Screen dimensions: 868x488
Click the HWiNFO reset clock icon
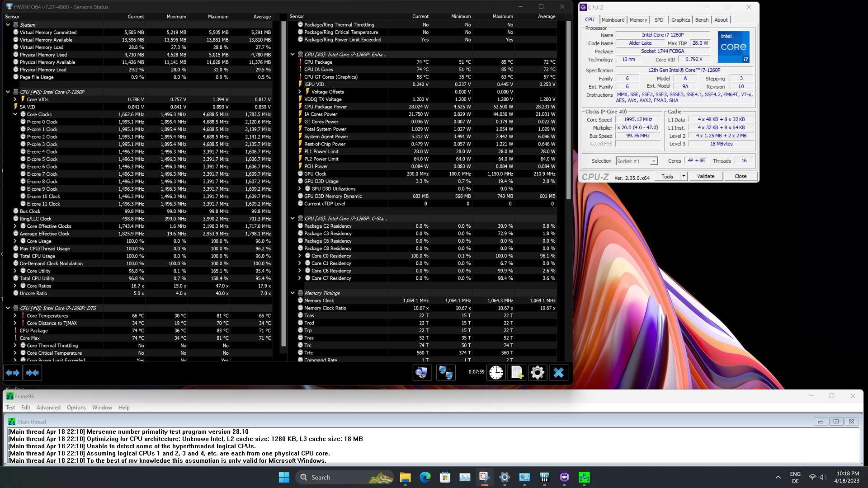496,372
